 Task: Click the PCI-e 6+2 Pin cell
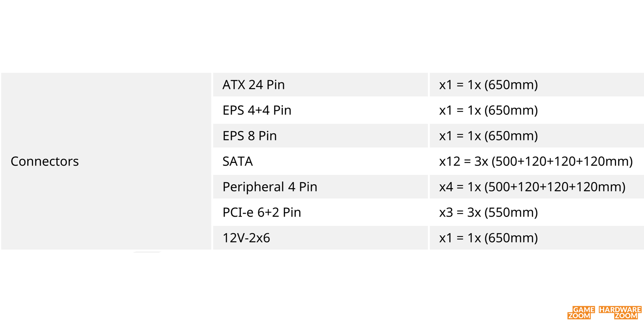click(320, 212)
